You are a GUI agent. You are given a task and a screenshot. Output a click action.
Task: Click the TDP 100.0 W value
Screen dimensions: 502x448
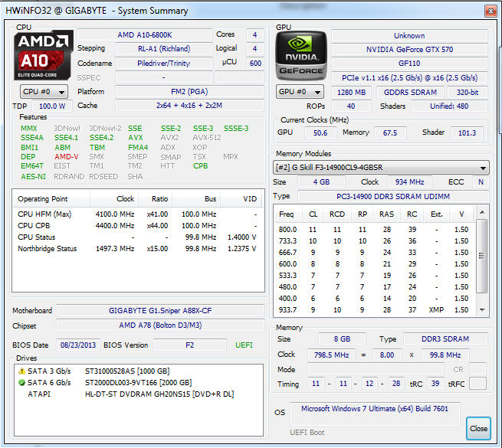tap(52, 106)
